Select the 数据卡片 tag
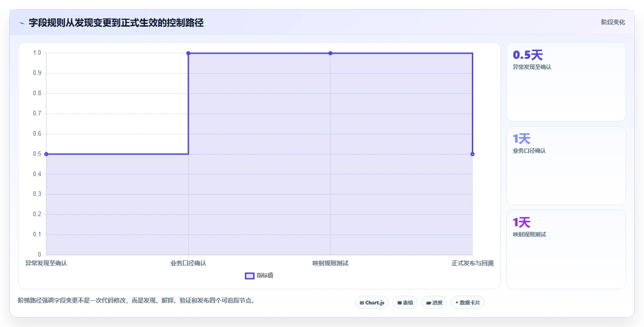The height and width of the screenshot is (327, 644). click(468, 303)
